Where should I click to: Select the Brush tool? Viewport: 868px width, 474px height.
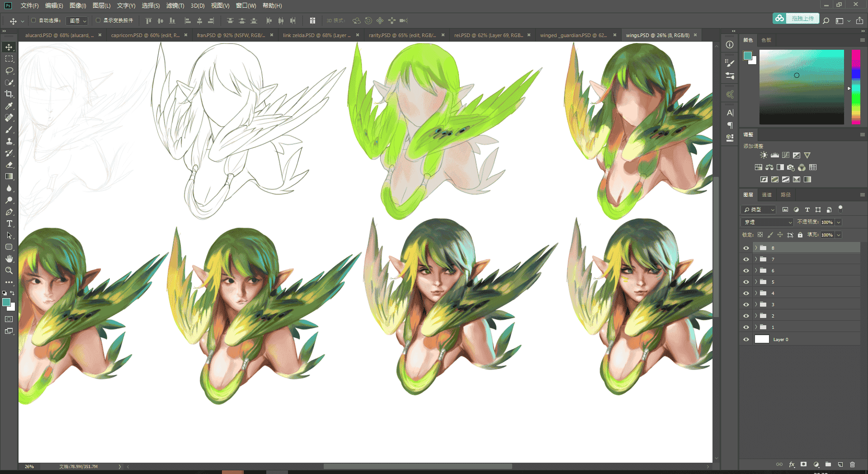tap(9, 129)
